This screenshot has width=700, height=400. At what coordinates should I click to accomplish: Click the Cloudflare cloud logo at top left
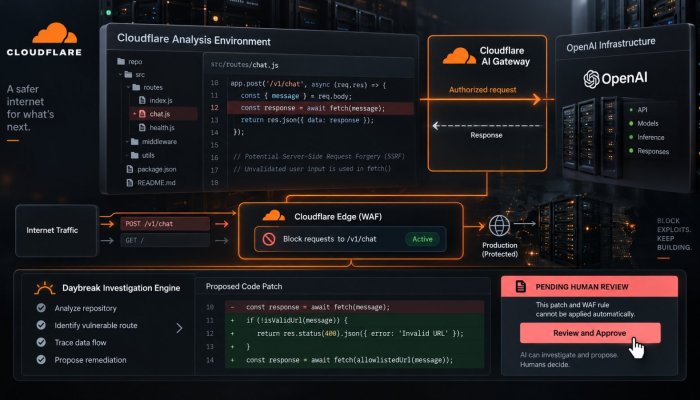point(55,33)
